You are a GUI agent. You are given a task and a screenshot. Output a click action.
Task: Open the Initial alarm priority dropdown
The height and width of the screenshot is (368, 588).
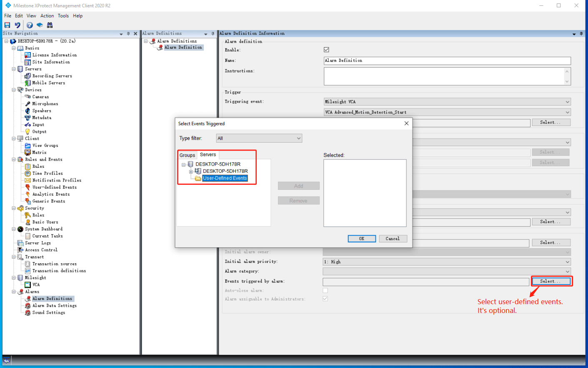pos(447,262)
